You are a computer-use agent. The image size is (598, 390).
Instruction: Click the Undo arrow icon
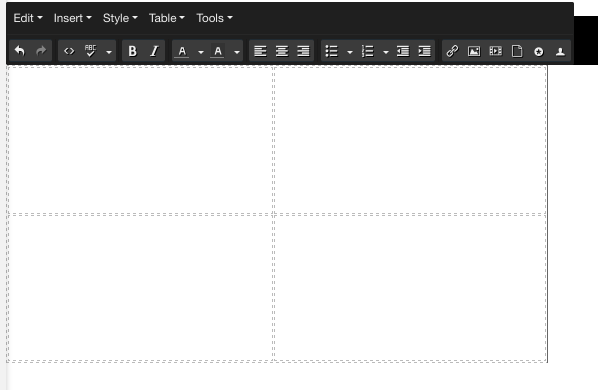pyautogui.click(x=19, y=51)
